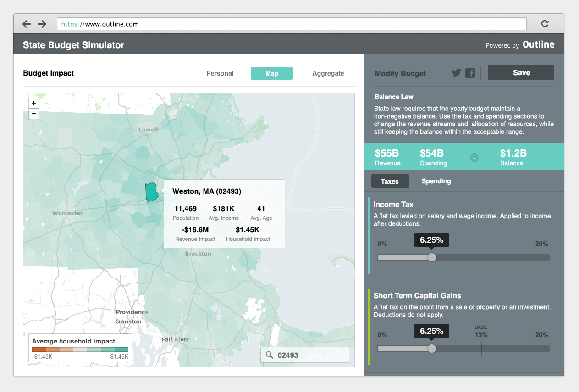Switch to the Personal view tab
The height and width of the screenshot is (392, 579).
pyautogui.click(x=220, y=73)
